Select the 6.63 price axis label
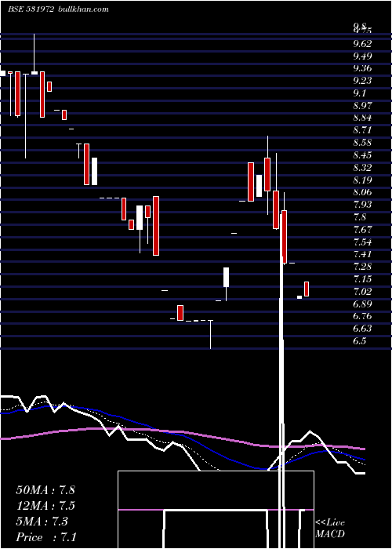The height and width of the screenshot is (549, 392). click(362, 329)
